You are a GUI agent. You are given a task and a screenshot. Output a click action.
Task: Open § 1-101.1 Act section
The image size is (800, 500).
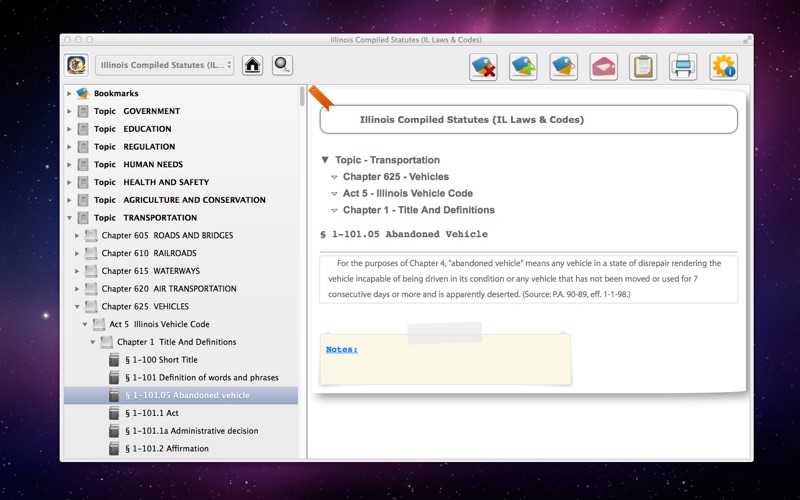pos(152,413)
